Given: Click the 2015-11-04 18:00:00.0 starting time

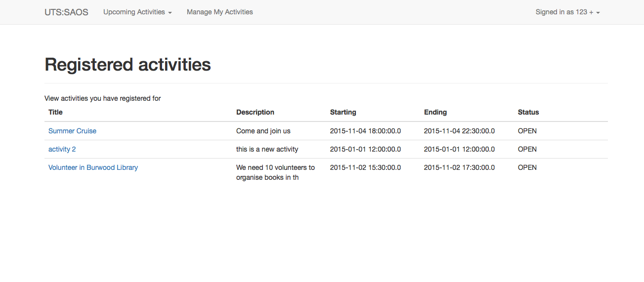Looking at the screenshot, I should click(365, 131).
